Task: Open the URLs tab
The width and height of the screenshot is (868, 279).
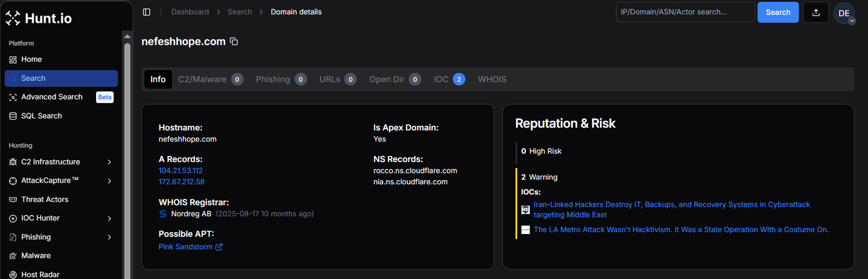Action: (338, 79)
